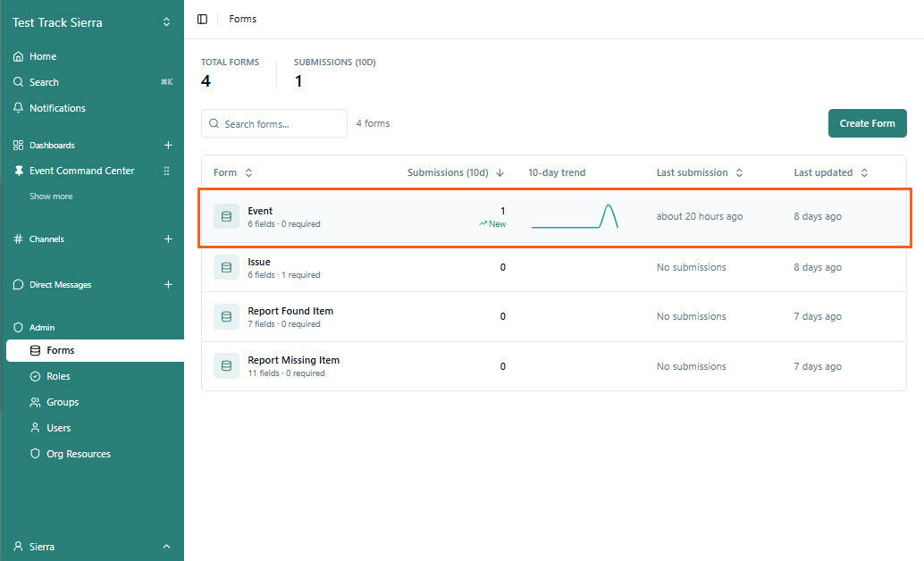This screenshot has height=561, width=924.
Task: Click the Forms database icon in sidebar
Action: pyautogui.click(x=36, y=350)
